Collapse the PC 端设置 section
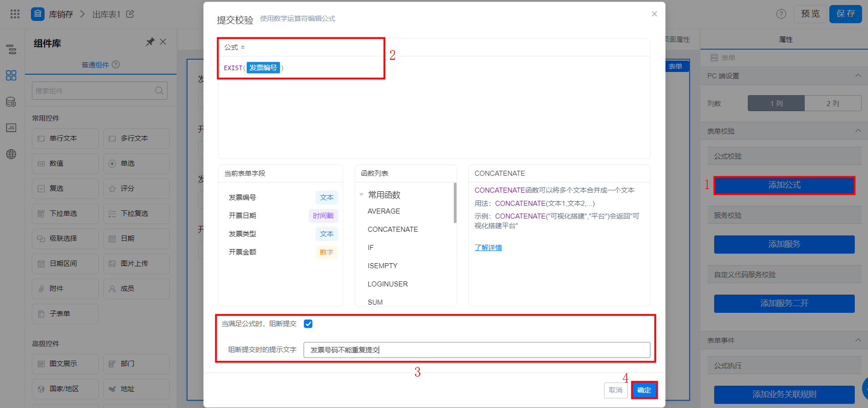The image size is (868, 408). (x=858, y=76)
